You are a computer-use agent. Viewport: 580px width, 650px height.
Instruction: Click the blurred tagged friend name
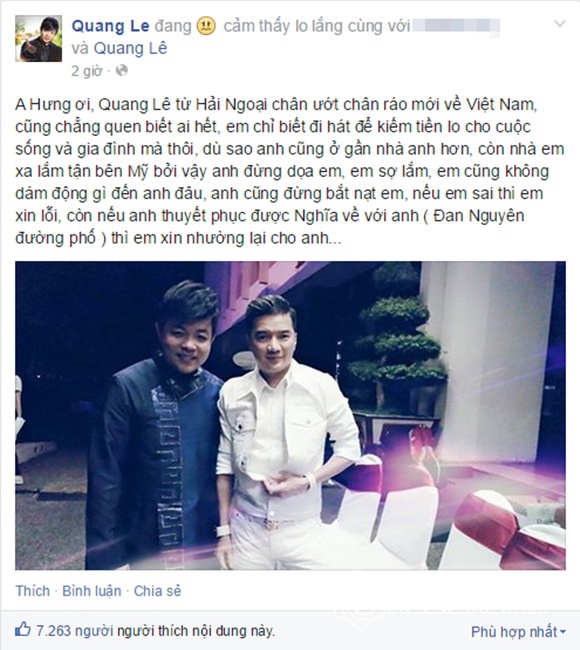[x=456, y=27]
